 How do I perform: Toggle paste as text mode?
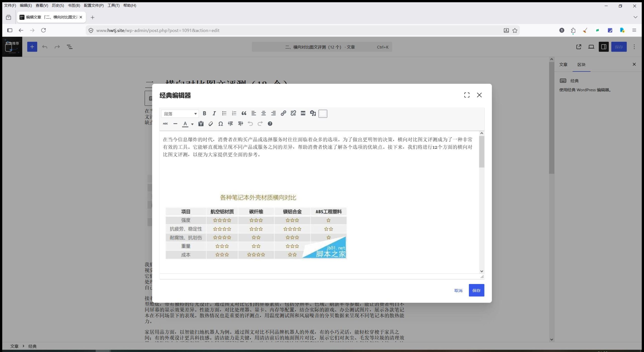201,124
